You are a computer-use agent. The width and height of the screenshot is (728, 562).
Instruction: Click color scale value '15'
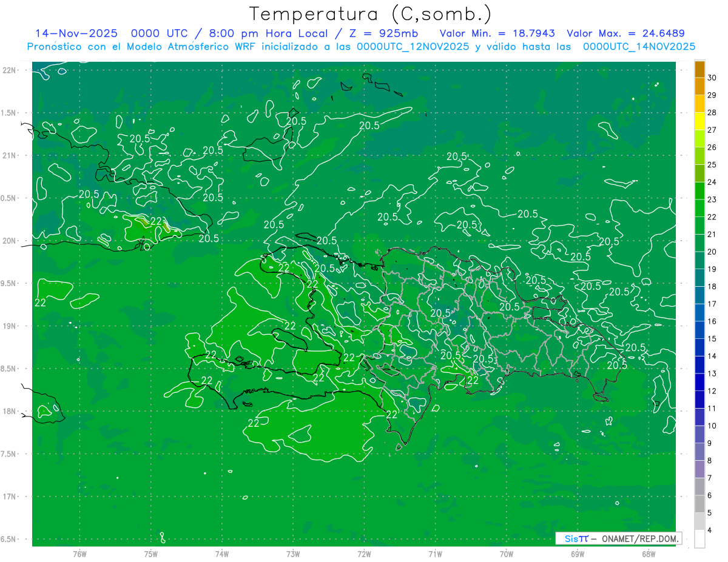[712, 339]
